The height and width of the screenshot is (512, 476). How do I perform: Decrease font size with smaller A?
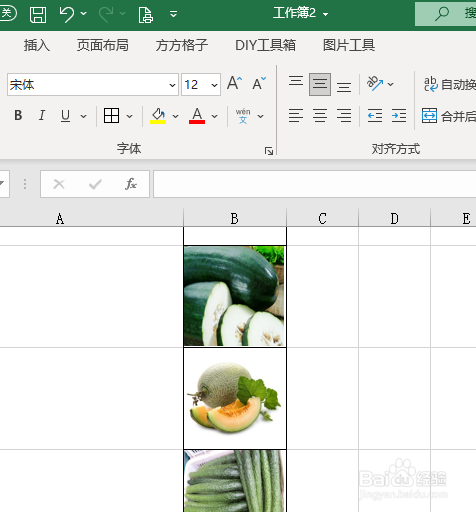point(259,83)
